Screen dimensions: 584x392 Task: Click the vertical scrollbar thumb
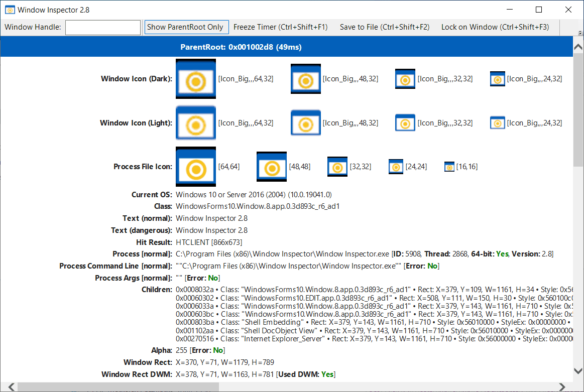[578, 110]
